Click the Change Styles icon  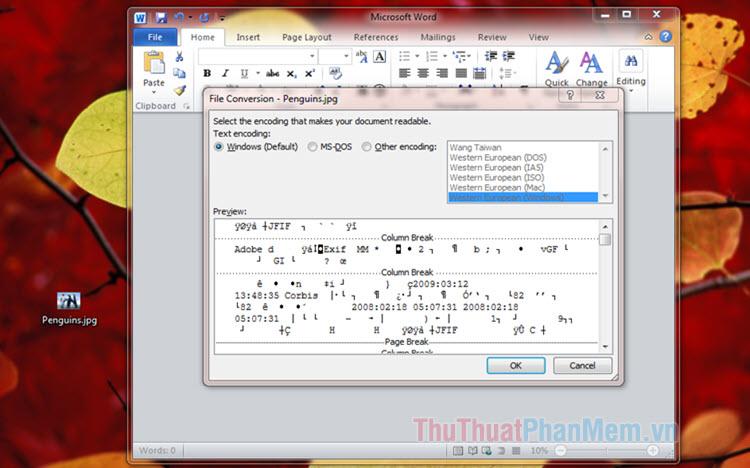pos(591,66)
